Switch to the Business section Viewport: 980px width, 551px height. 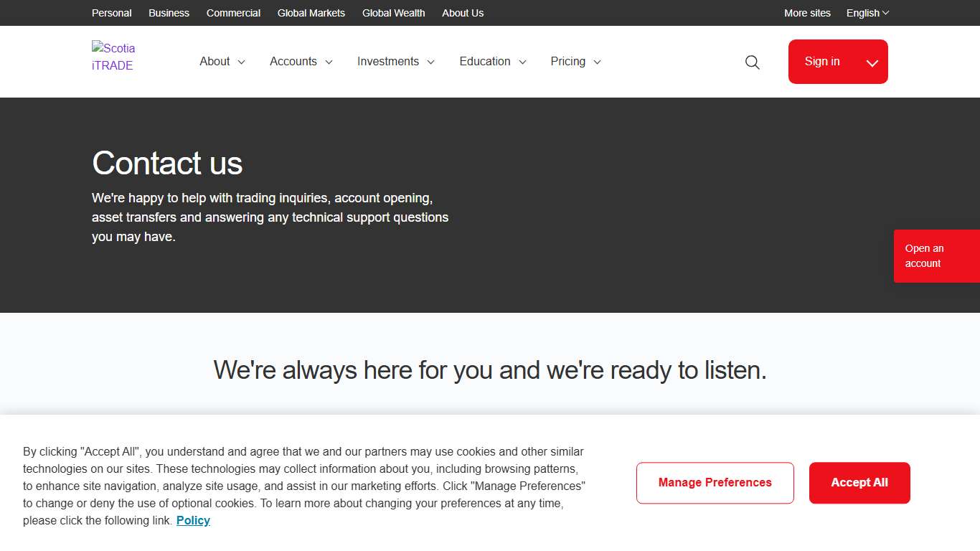169,13
